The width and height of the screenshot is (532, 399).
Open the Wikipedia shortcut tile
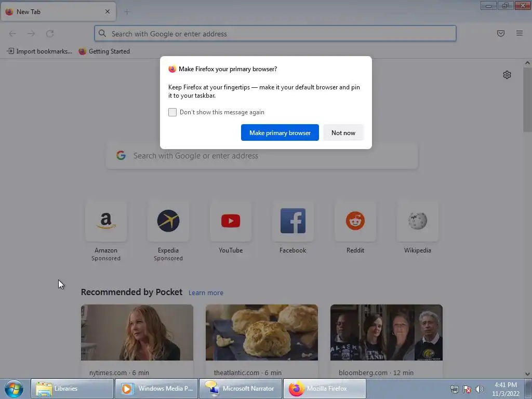418,221
